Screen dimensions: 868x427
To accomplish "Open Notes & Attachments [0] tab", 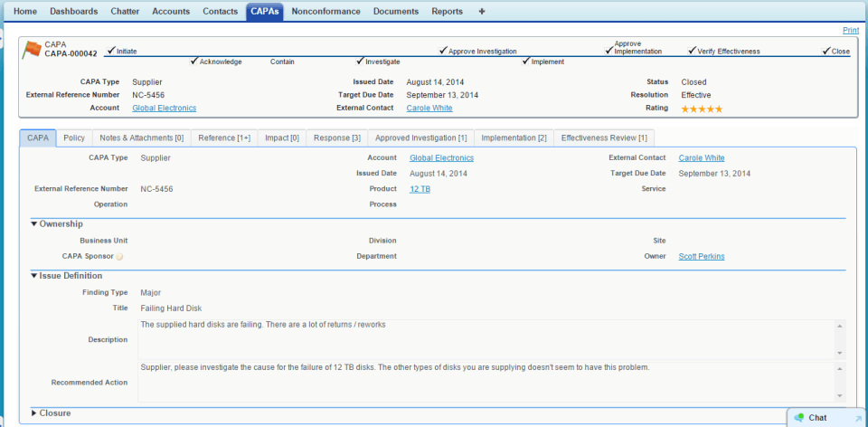I will tap(142, 138).
